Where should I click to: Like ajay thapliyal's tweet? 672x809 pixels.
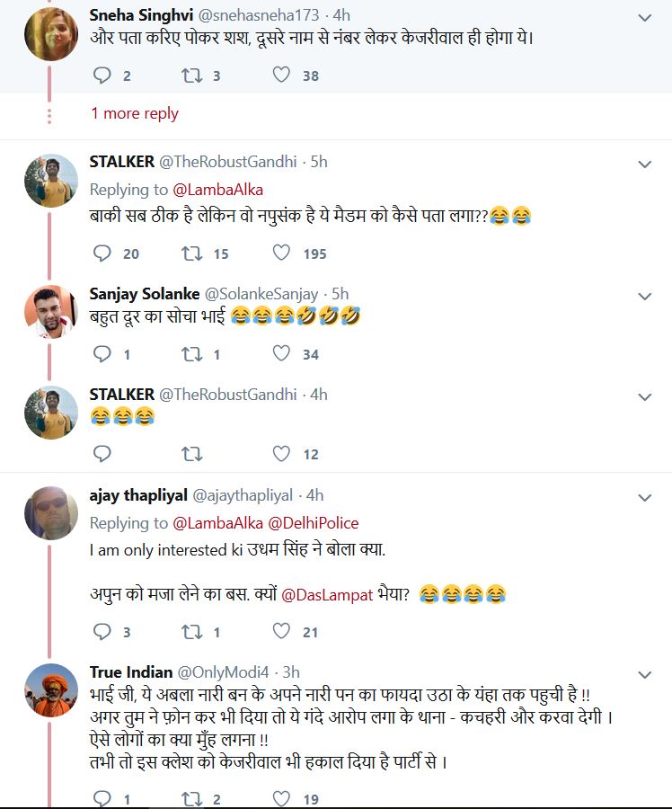coord(281,632)
